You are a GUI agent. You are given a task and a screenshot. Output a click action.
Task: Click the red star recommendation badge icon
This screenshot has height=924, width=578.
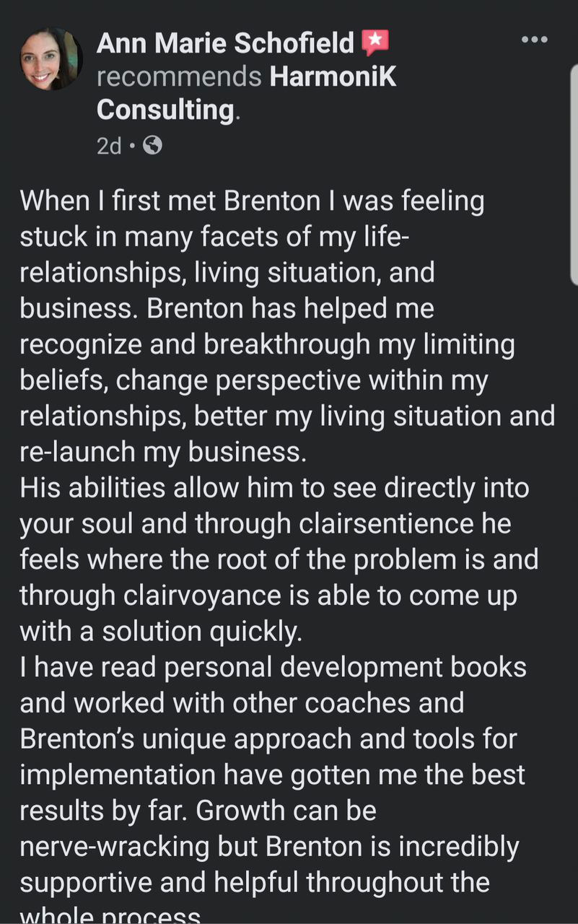[375, 43]
